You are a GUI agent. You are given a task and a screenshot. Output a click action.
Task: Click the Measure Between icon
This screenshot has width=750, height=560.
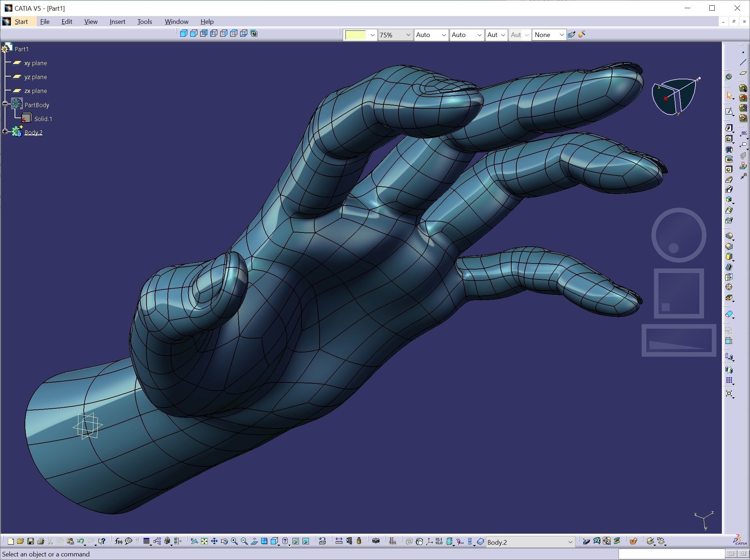click(339, 541)
